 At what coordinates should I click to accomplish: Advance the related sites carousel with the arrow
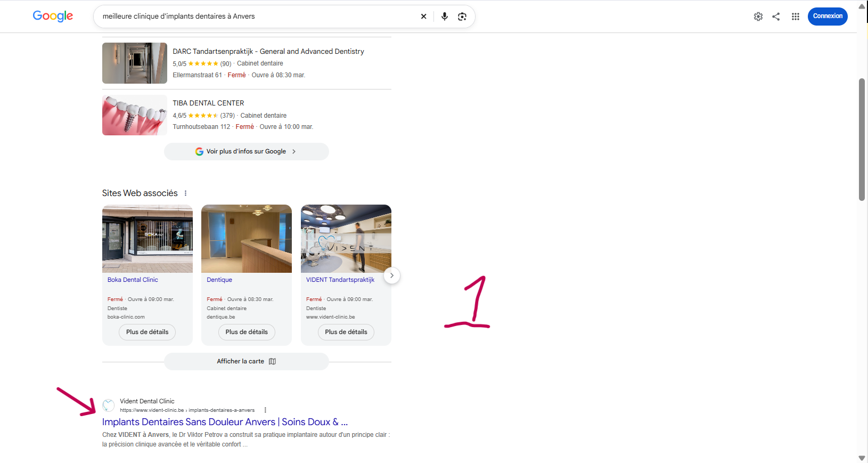point(392,275)
